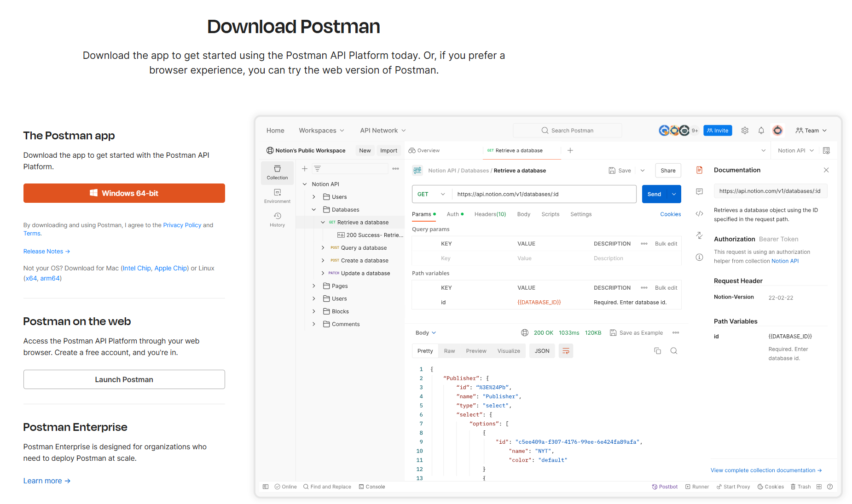The height and width of the screenshot is (504, 852).
Task: Select the Raw response view
Action: point(449,351)
